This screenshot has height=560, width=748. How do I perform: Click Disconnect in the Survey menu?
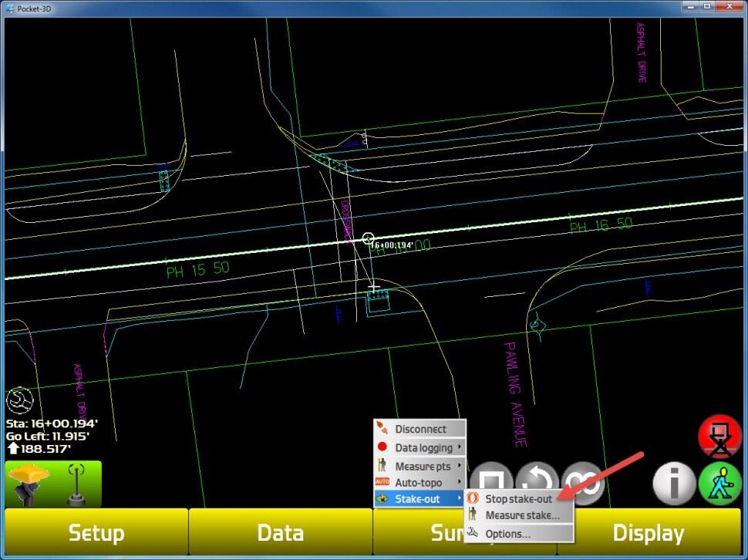coord(420,429)
